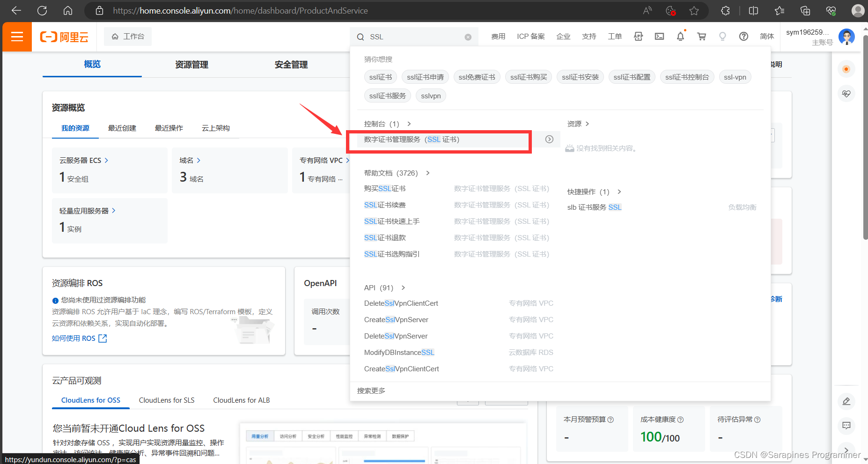Open browser home page
This screenshot has height=464, width=868.
point(68,10)
